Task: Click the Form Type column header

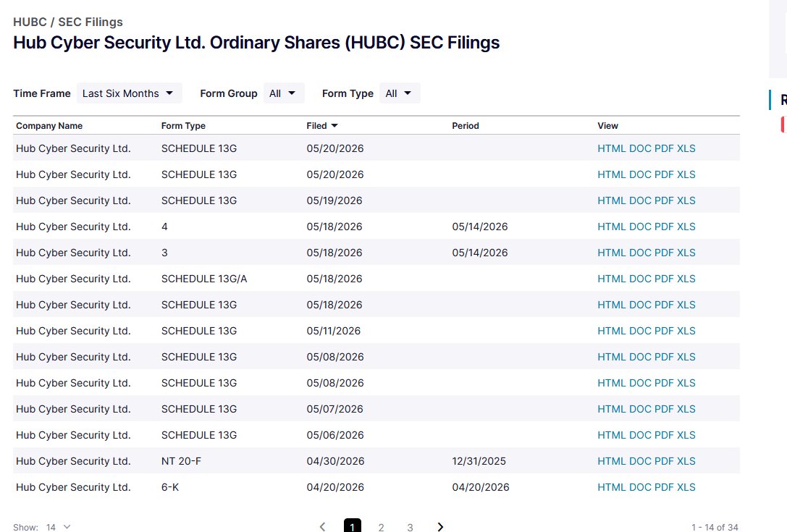Action: pos(183,125)
